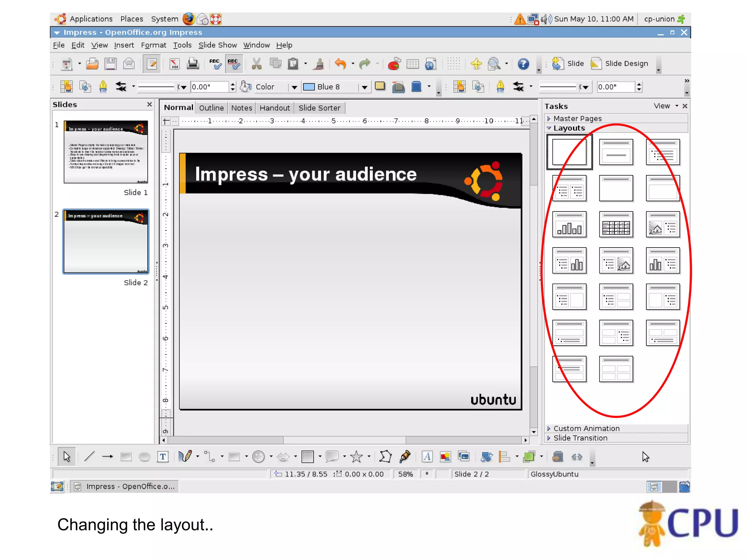
Task: Choose the Title, Chart layout thumbnail
Action: [x=569, y=225]
